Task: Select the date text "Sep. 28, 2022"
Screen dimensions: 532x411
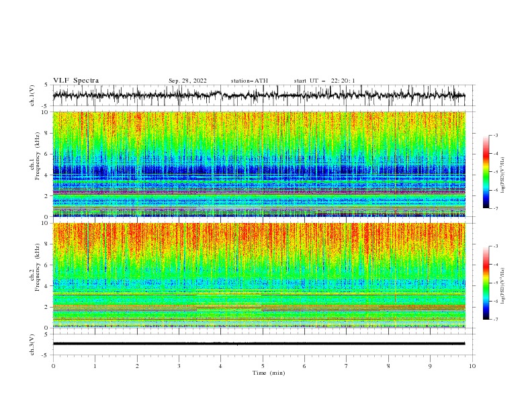Action: coord(187,81)
